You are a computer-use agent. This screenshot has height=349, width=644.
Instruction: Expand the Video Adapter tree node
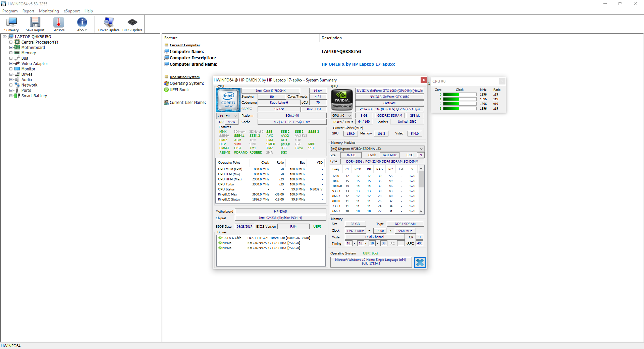pos(11,64)
